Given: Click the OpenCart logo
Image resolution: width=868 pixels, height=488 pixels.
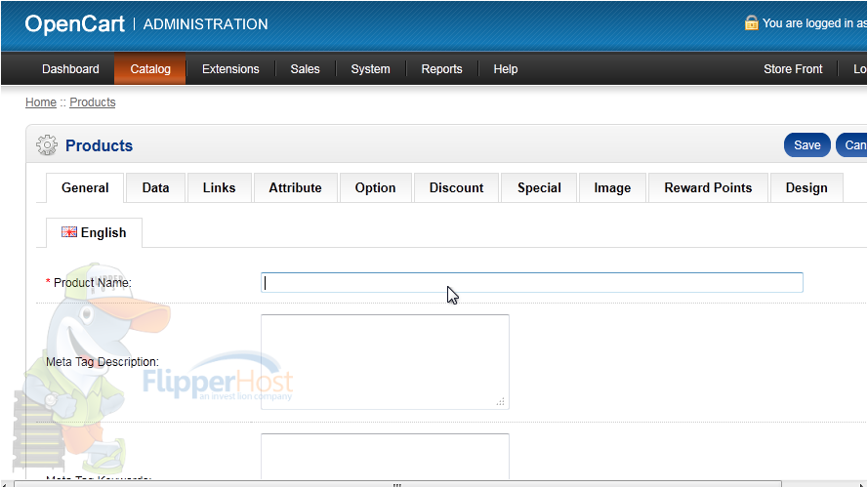Looking at the screenshot, I should click(75, 23).
